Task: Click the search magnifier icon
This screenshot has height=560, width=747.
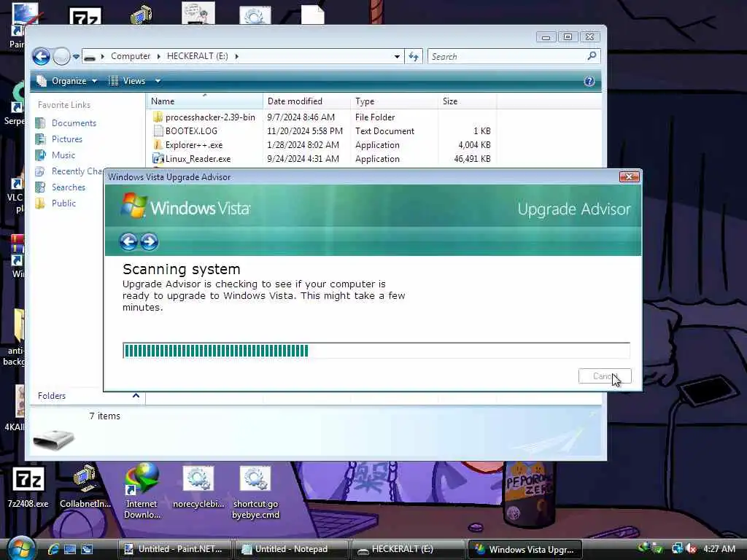Action: pos(592,56)
